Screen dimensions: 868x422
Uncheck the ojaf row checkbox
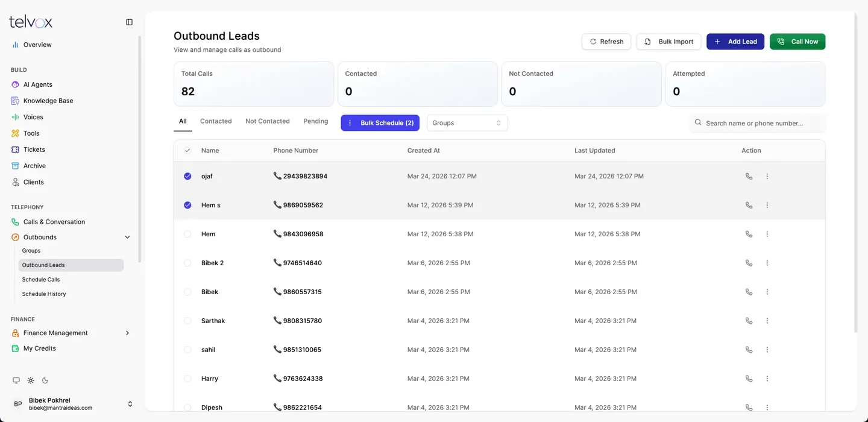coord(187,176)
